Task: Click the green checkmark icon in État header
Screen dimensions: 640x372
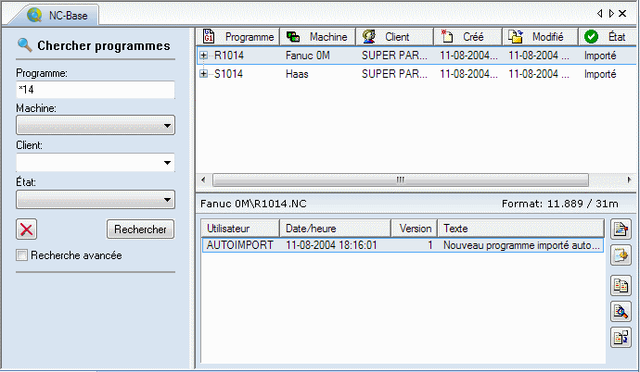Action: tap(591, 37)
